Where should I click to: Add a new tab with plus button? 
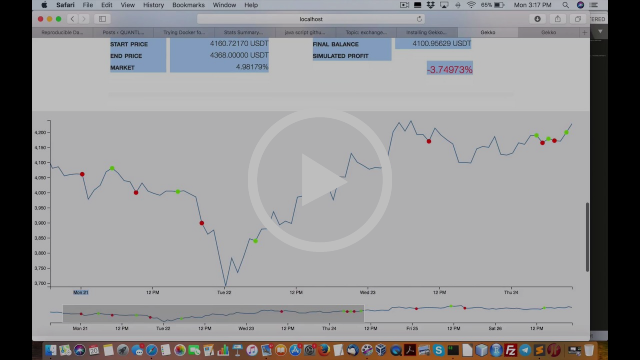(584, 32)
